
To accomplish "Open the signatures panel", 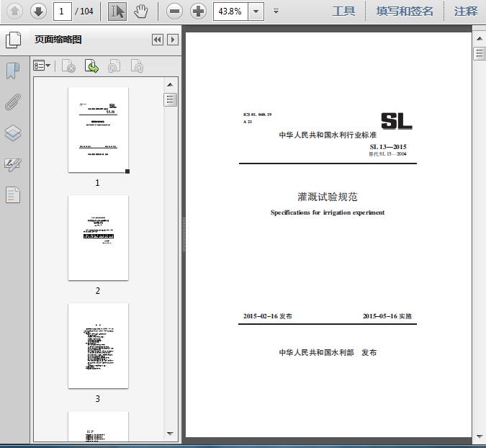I will pos(13,164).
